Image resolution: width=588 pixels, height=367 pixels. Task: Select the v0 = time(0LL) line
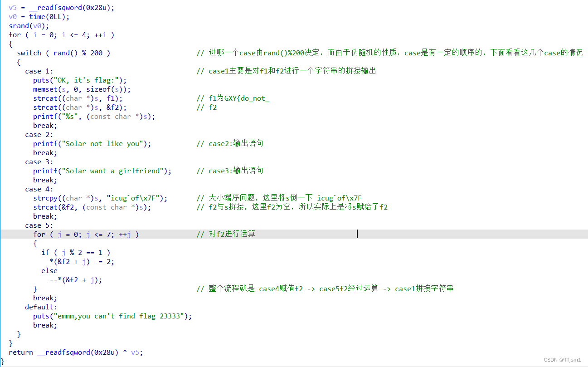(39, 17)
